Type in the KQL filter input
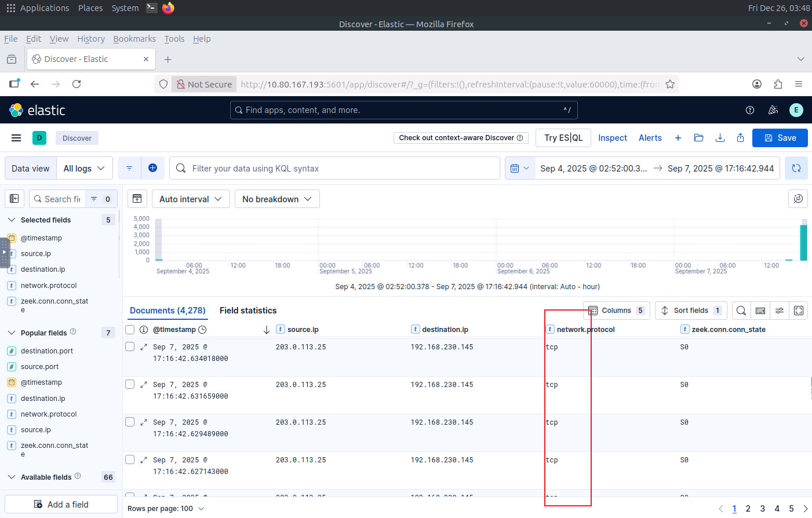812x518 pixels. 342,168
